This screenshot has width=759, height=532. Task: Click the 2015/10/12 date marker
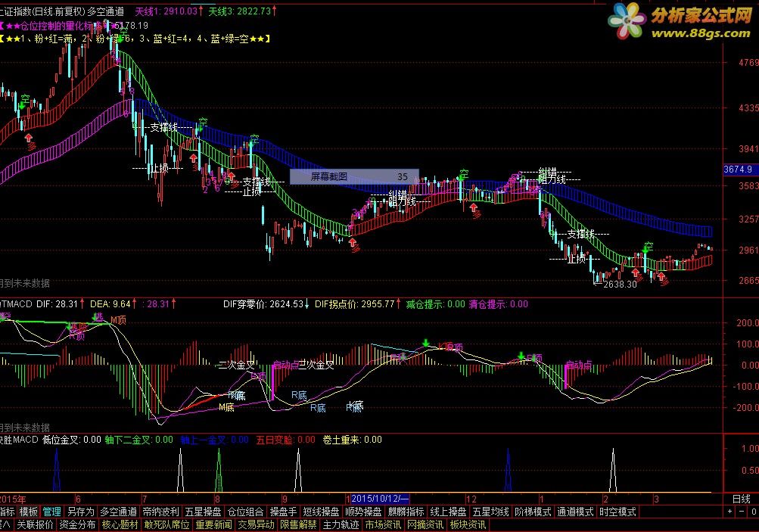tap(380, 499)
